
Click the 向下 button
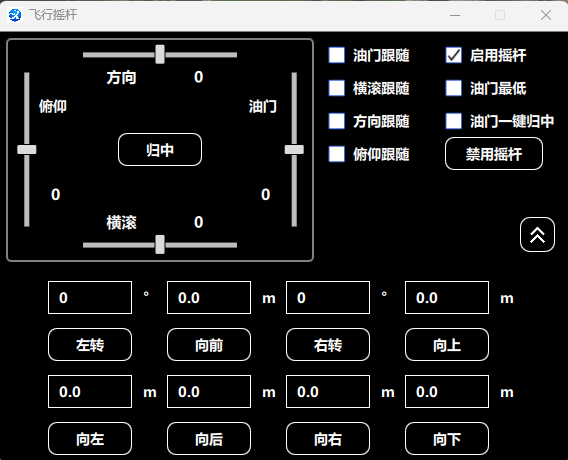coord(447,439)
